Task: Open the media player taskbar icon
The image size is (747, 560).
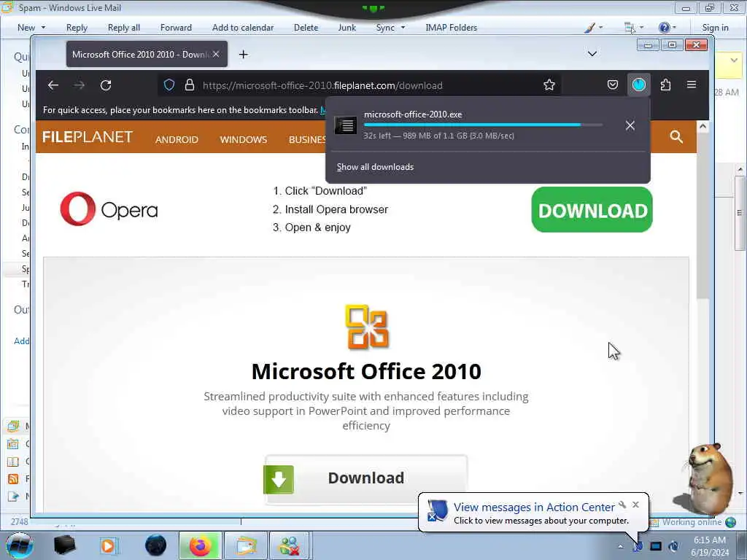Action: click(x=109, y=546)
